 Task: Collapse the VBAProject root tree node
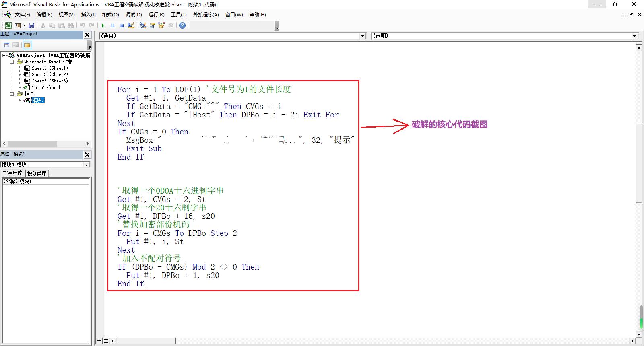4,55
